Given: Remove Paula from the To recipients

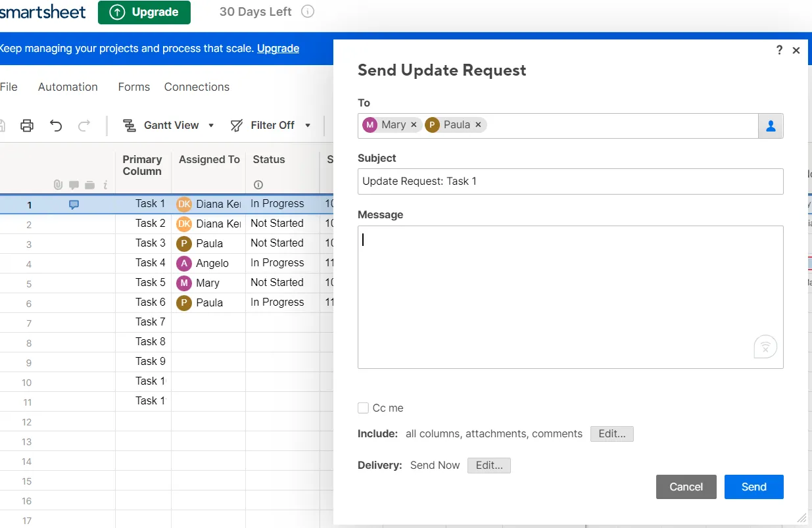Looking at the screenshot, I should click(478, 125).
